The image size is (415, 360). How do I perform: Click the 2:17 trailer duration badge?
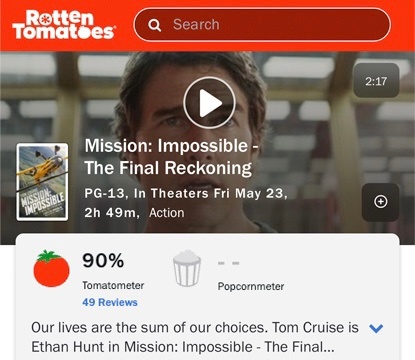(376, 81)
